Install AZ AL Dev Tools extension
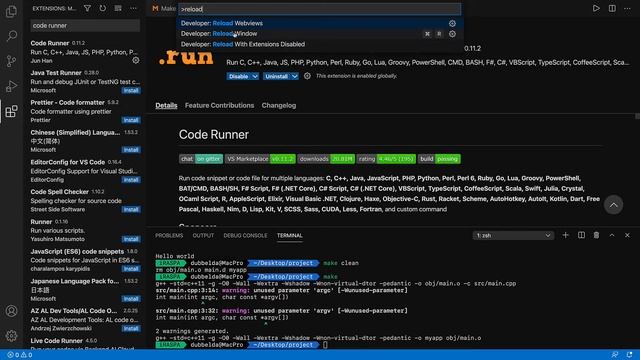640x360 pixels. point(131,329)
